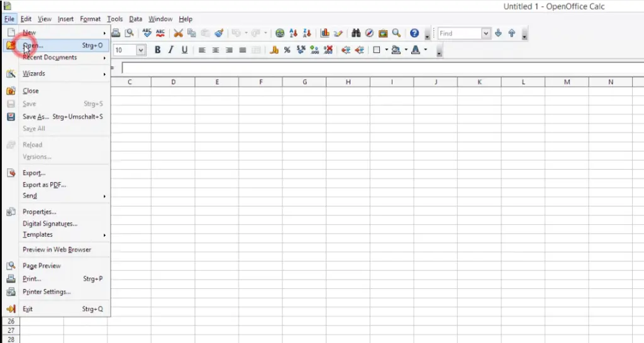This screenshot has width=644, height=343.
Task: Open the Insert Chart tool
Action: (325, 33)
